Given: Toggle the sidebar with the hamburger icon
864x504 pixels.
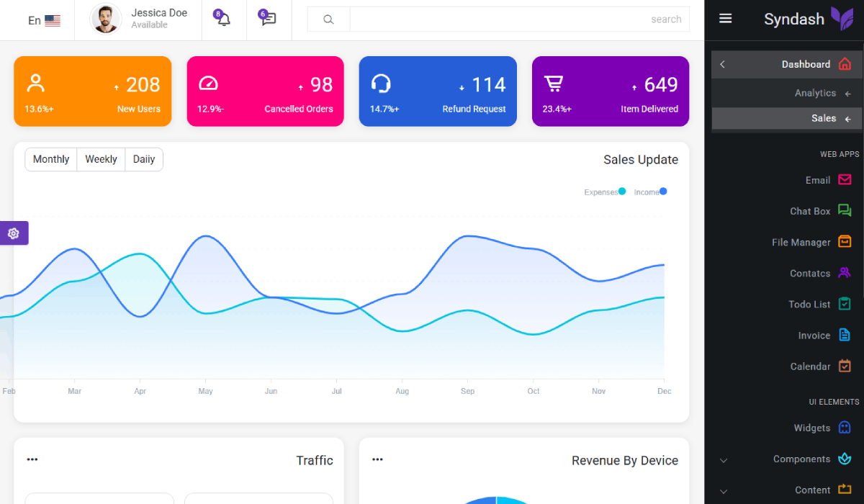Looking at the screenshot, I should 726,19.
